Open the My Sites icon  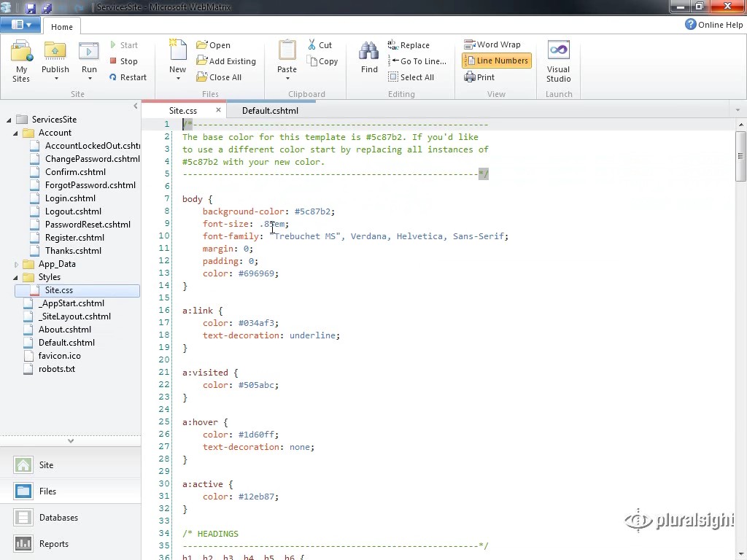tap(21, 61)
